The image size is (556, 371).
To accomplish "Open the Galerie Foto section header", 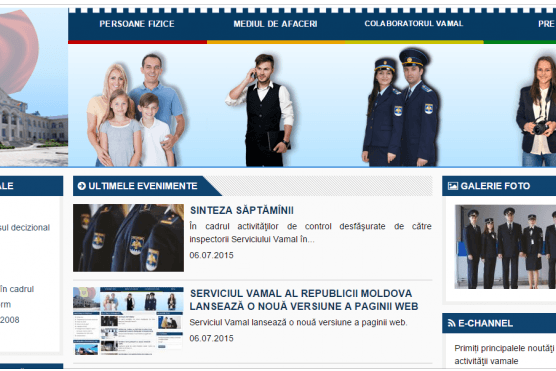I will [x=495, y=186].
